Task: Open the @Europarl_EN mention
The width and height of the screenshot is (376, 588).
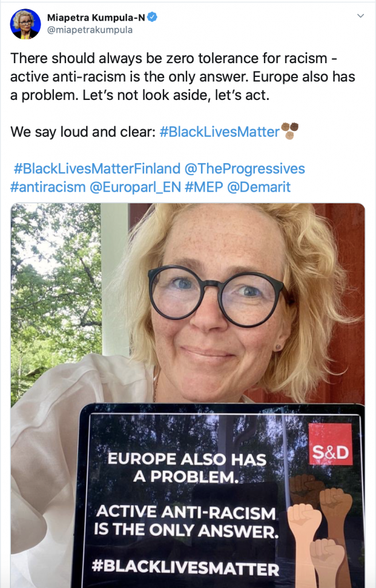Action: (135, 187)
